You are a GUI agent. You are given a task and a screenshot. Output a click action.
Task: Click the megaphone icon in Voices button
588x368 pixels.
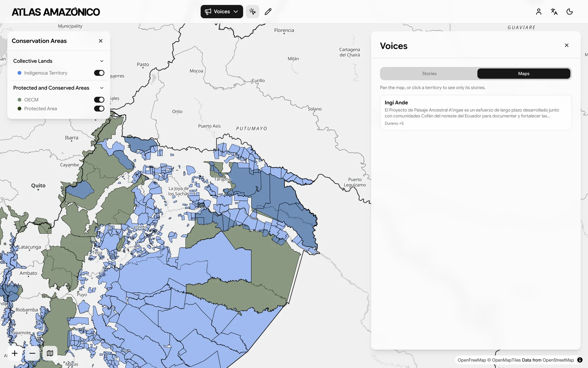pos(208,11)
